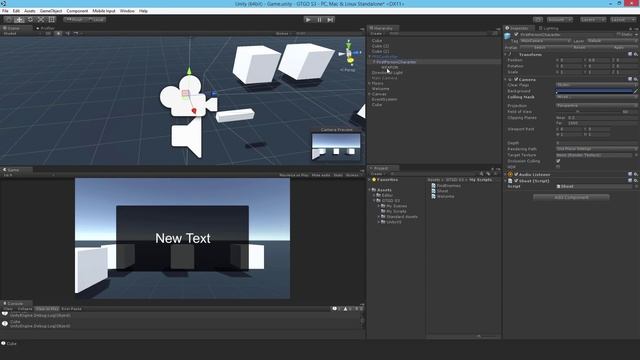Open the Clear Flags dropdown

pyautogui.click(x=596, y=85)
